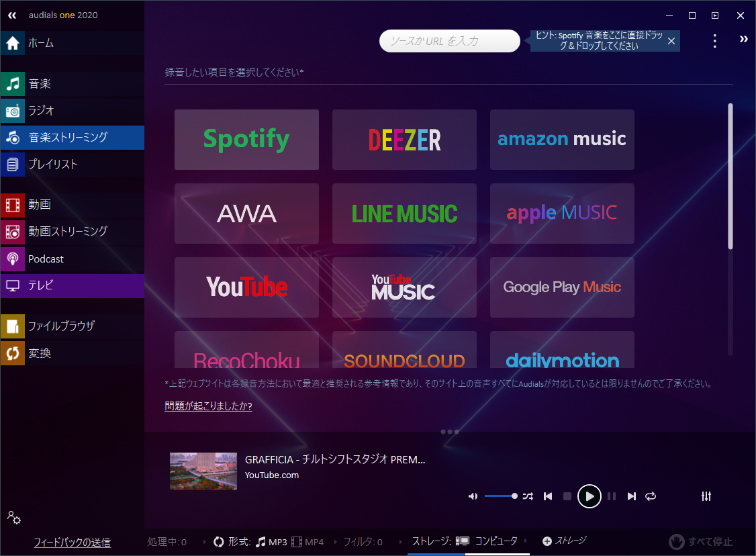Click the service list vertical scrollbar
756x556 pixels.
coord(730,176)
